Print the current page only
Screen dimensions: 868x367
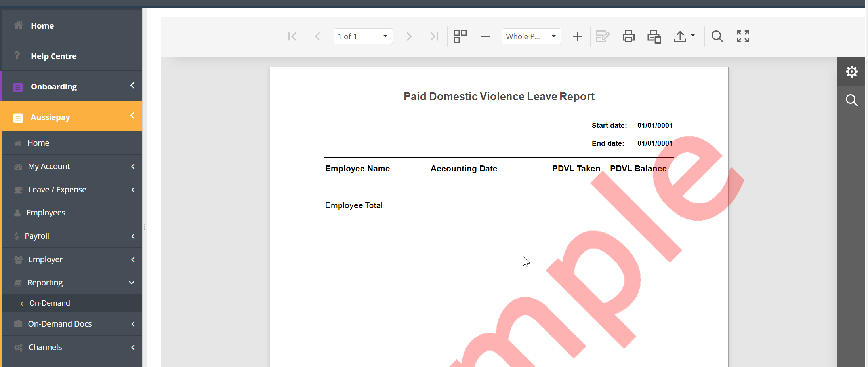[654, 36]
